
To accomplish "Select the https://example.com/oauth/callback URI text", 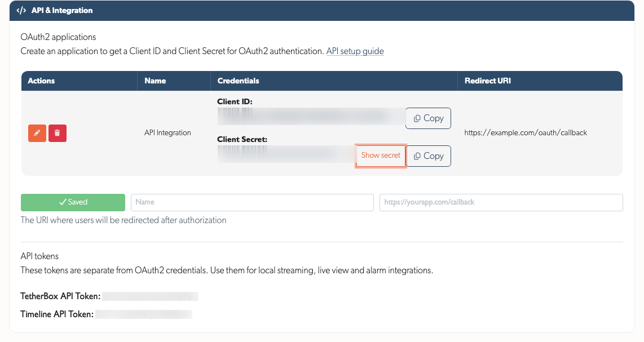I will pyautogui.click(x=526, y=133).
